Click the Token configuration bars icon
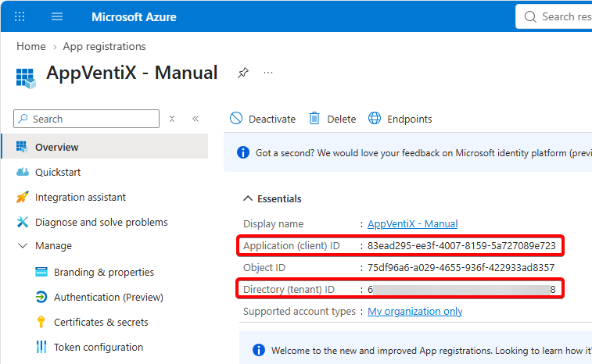 (x=41, y=347)
